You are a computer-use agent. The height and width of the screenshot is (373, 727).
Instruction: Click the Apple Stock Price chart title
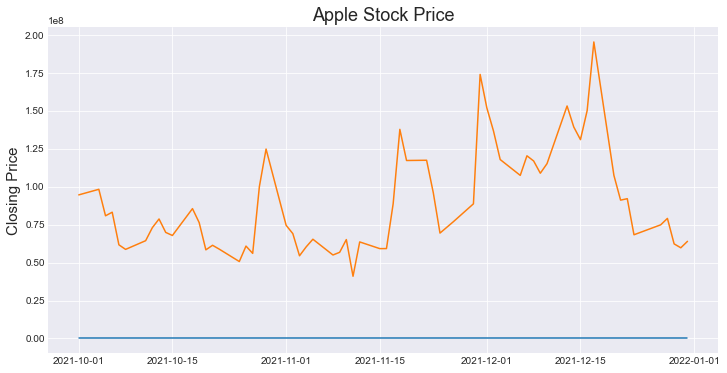point(383,14)
